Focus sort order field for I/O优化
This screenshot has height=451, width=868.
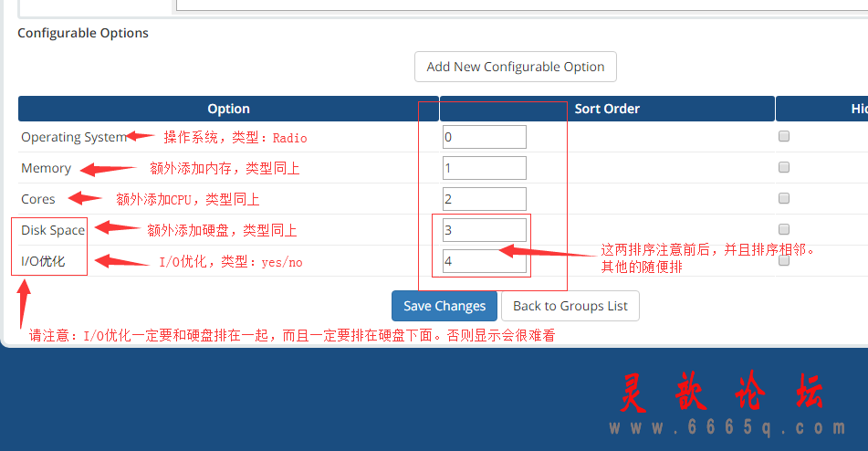pos(485,261)
